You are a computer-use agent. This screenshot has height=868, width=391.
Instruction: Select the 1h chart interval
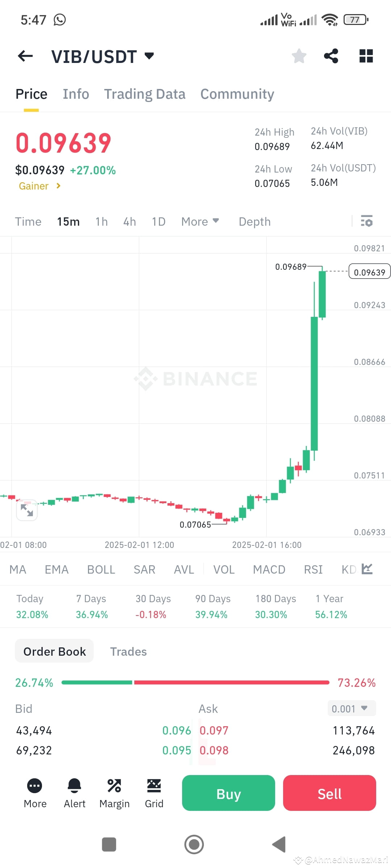coord(101,221)
